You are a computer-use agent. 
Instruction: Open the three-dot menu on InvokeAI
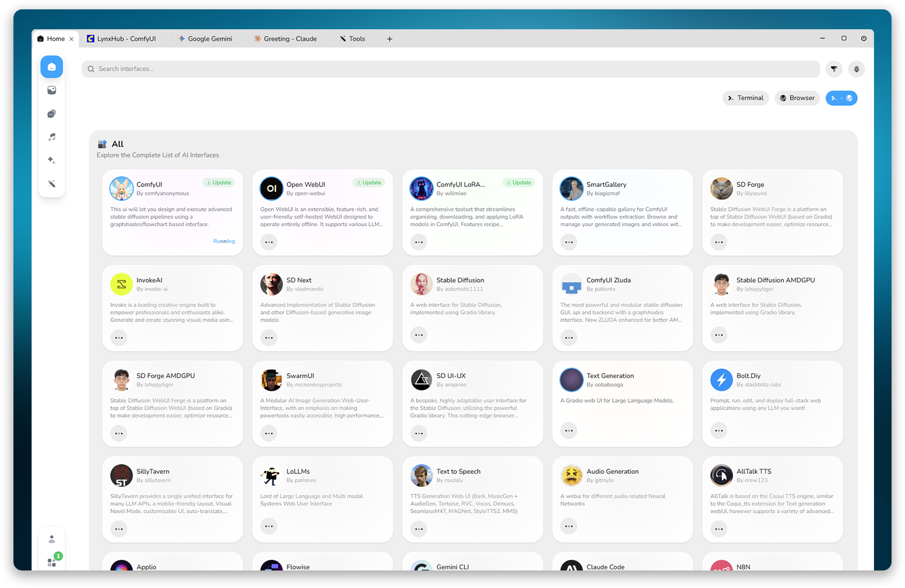(119, 338)
